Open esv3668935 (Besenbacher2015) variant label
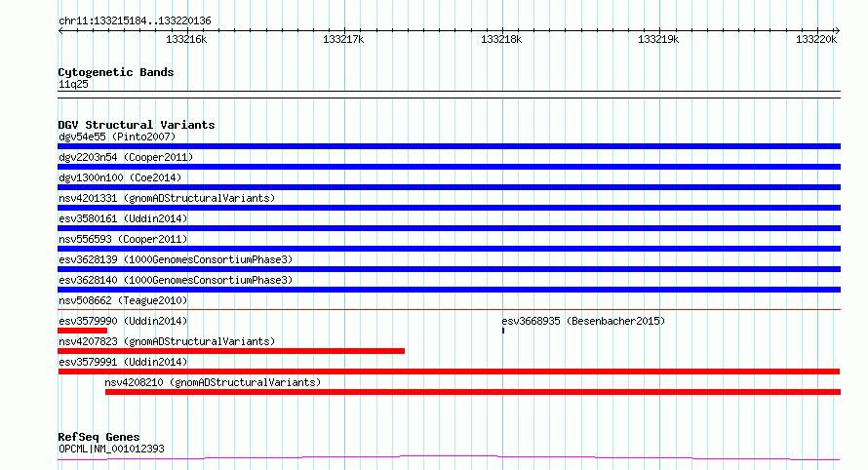Image resolution: width=868 pixels, height=470 pixels. click(x=583, y=321)
